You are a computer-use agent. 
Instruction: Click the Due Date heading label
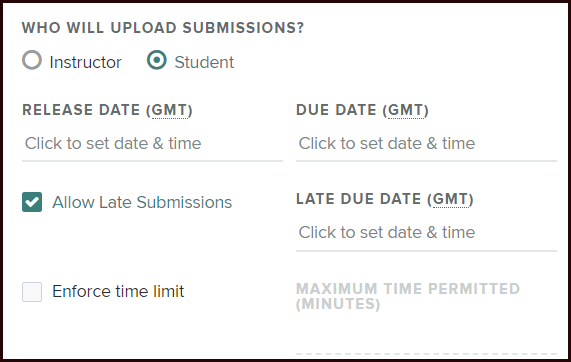pos(362,110)
